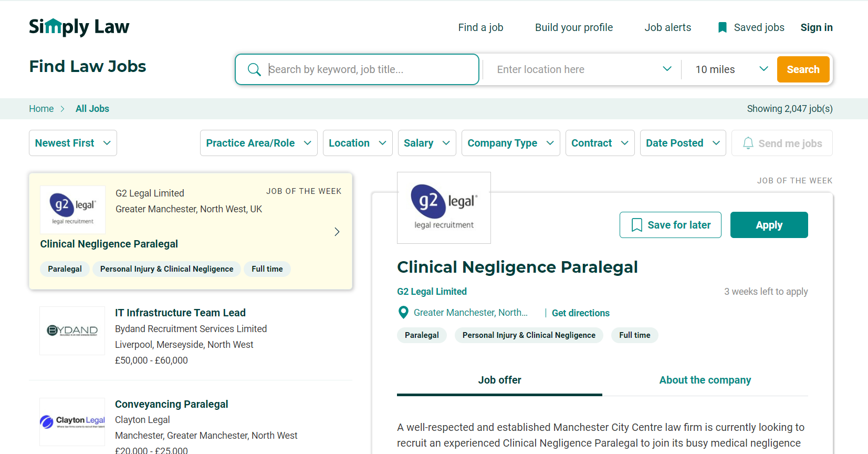
Task: Click the Find Law Jobs heading
Action: pyautogui.click(x=88, y=66)
